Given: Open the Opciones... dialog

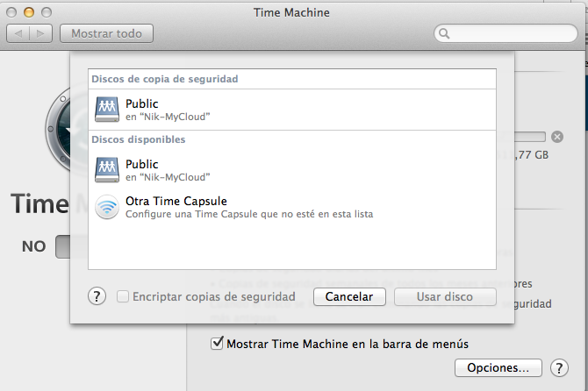Looking at the screenshot, I should (498, 367).
